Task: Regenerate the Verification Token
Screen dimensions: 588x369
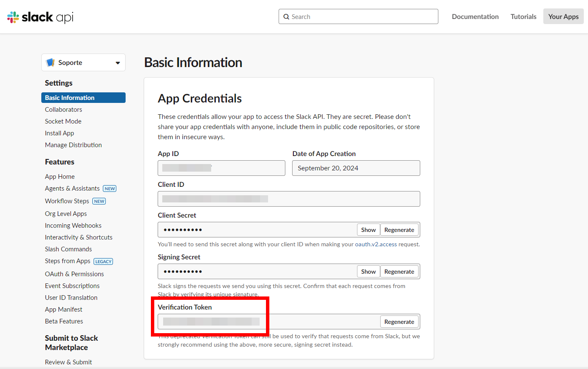Action: point(399,322)
